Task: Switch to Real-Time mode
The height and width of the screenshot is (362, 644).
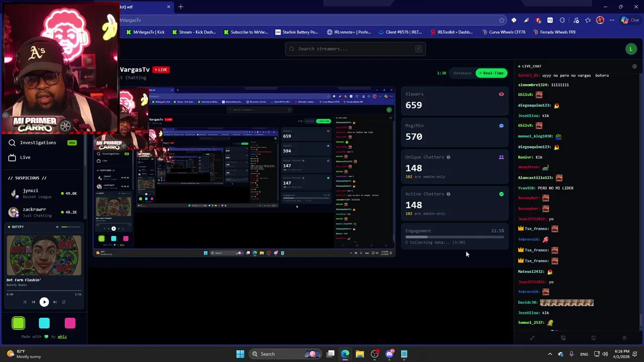Action: pos(491,73)
